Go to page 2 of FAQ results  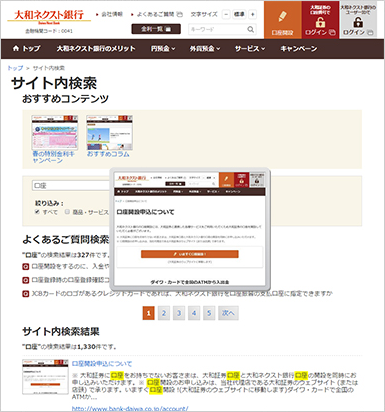tap(164, 313)
